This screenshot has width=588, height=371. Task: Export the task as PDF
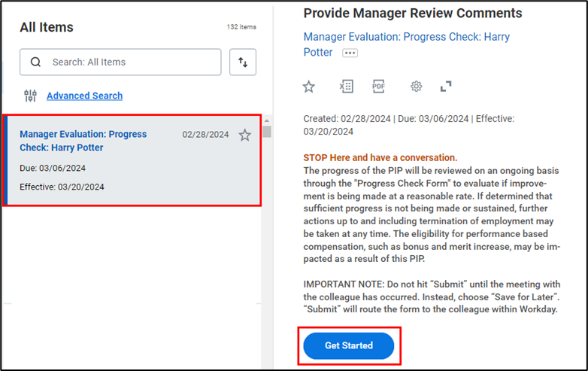tap(378, 87)
